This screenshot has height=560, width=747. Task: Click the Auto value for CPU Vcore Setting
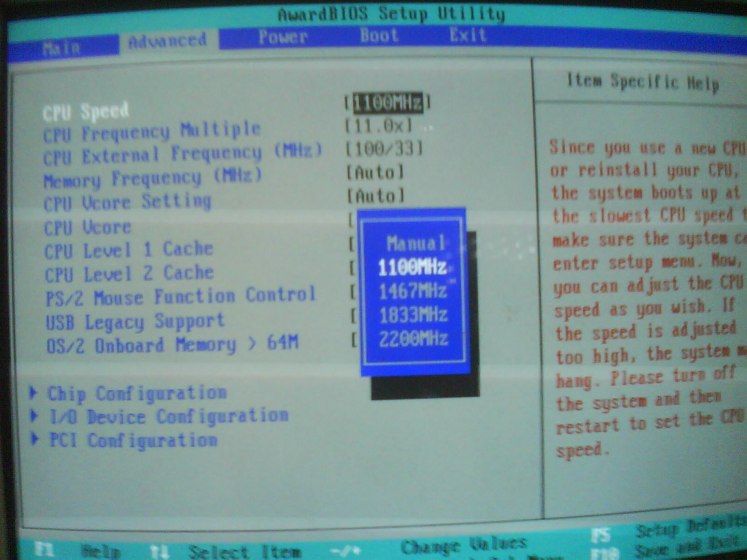coord(376,196)
